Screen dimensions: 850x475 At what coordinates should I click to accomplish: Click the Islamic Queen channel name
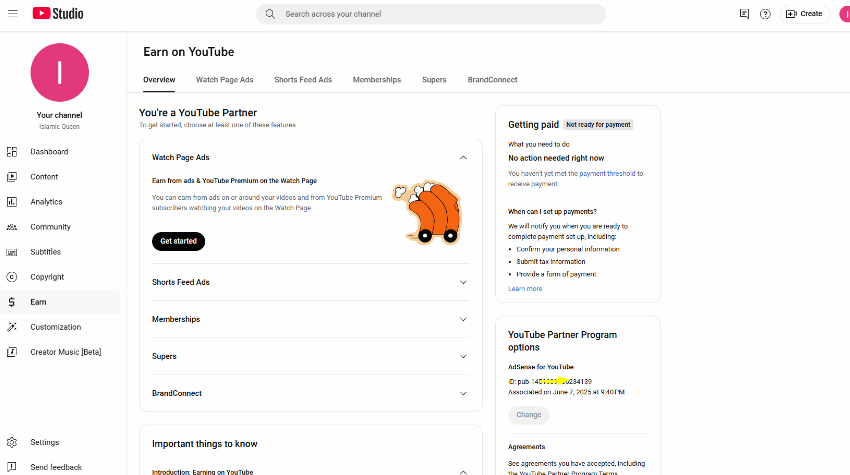pos(59,127)
